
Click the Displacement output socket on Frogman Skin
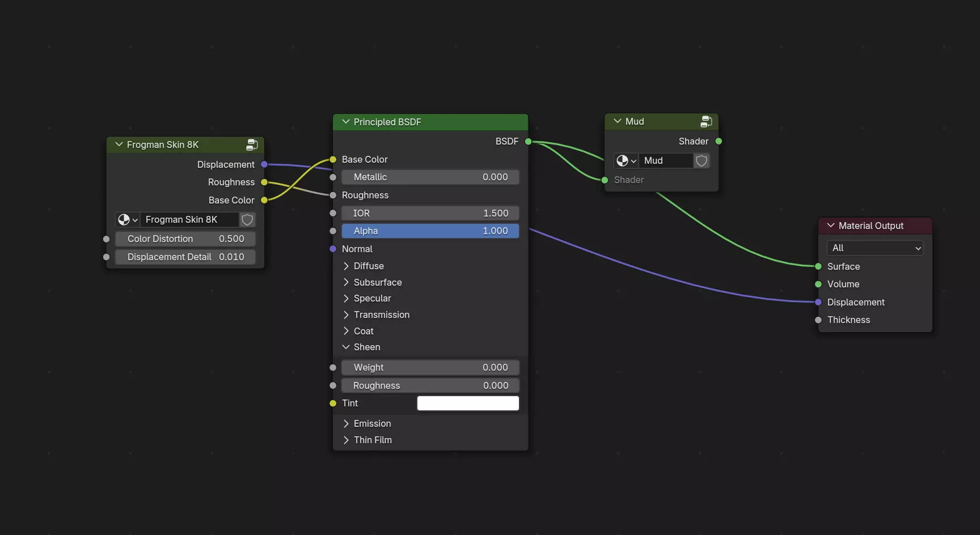(264, 165)
